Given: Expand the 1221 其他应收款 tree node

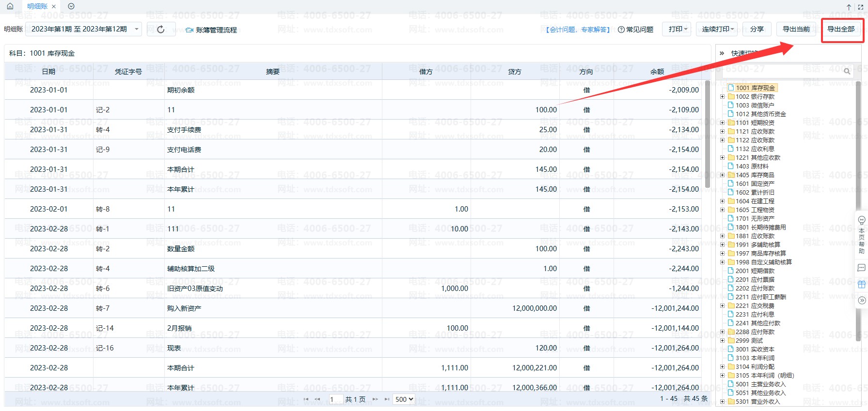Looking at the screenshot, I should coord(722,158).
